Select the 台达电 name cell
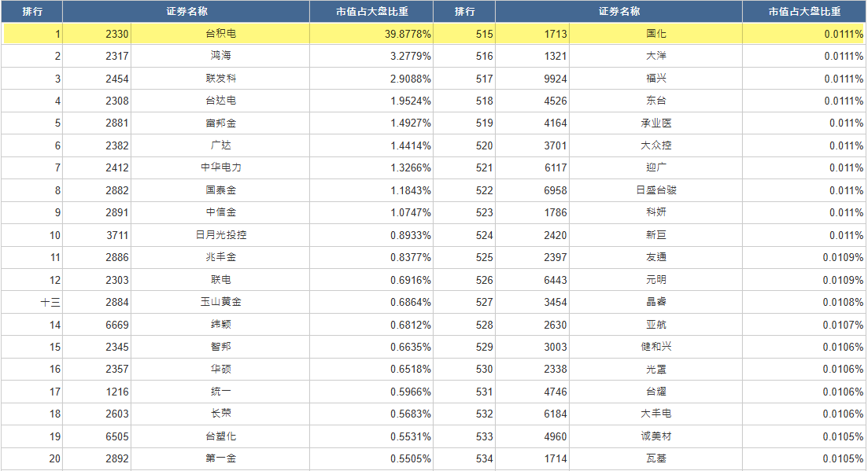868x471 pixels. [x=220, y=101]
